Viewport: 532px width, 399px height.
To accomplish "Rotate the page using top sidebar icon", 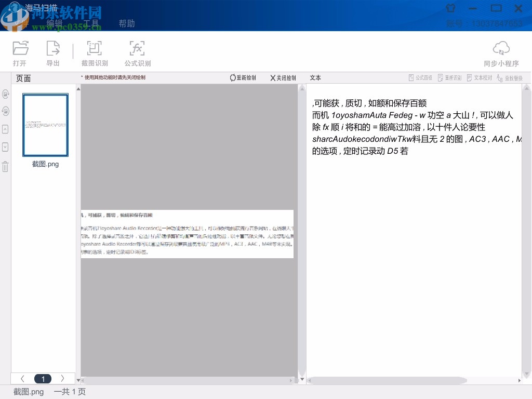I will (x=5, y=94).
